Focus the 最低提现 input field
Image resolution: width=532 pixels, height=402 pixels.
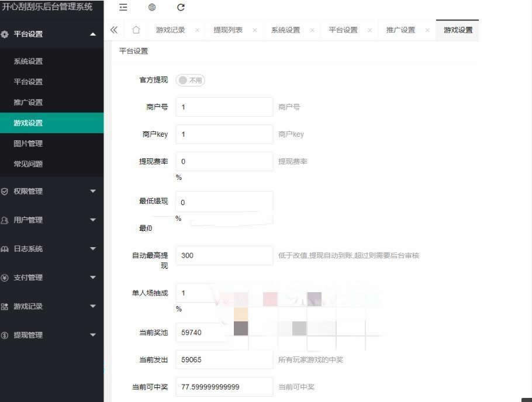coord(224,202)
